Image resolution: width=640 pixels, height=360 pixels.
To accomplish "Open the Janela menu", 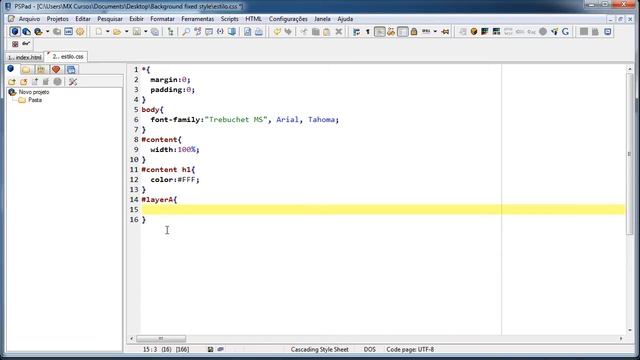I will (x=322, y=19).
